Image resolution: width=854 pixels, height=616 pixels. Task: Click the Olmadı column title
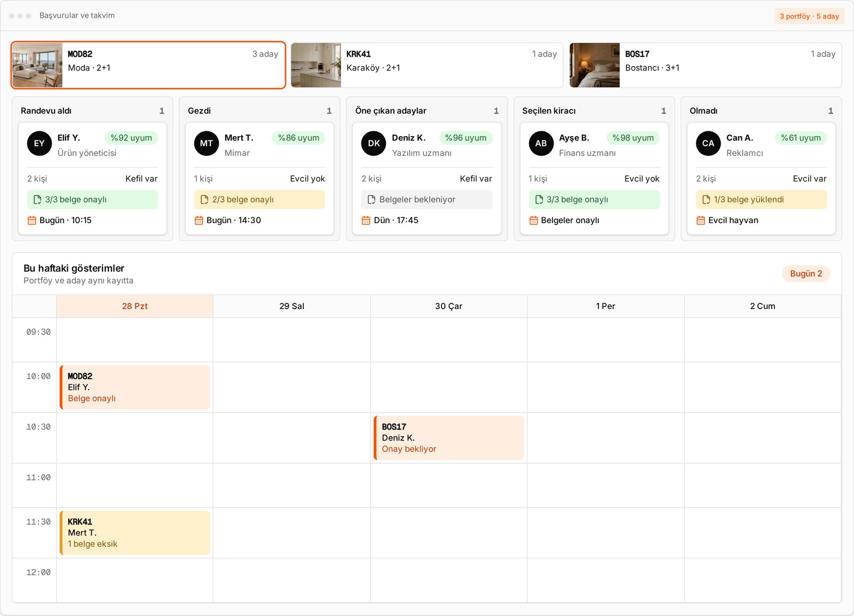click(703, 111)
